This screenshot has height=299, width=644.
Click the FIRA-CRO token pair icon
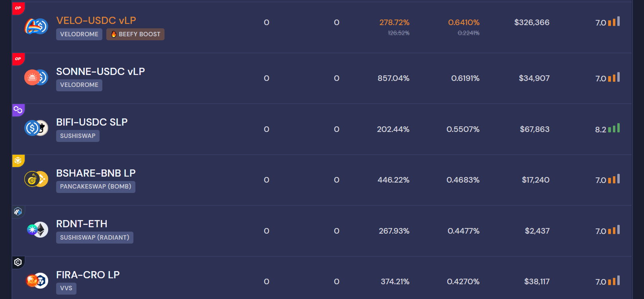[x=37, y=281]
